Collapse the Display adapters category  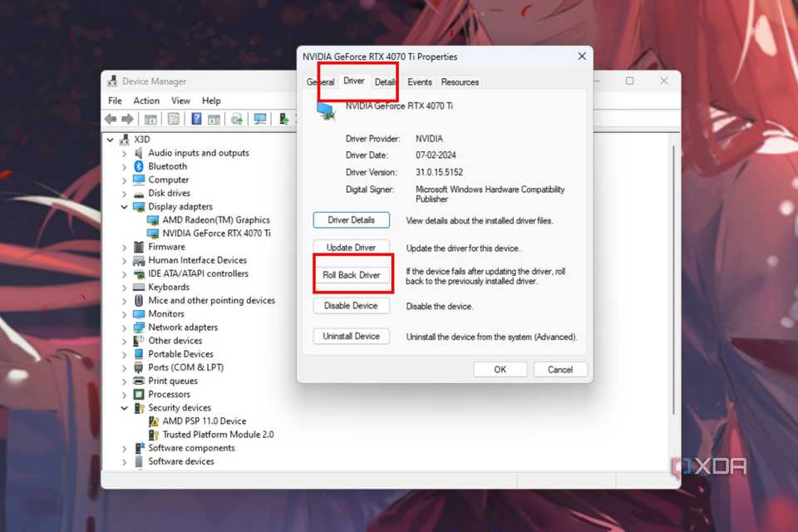coord(123,206)
